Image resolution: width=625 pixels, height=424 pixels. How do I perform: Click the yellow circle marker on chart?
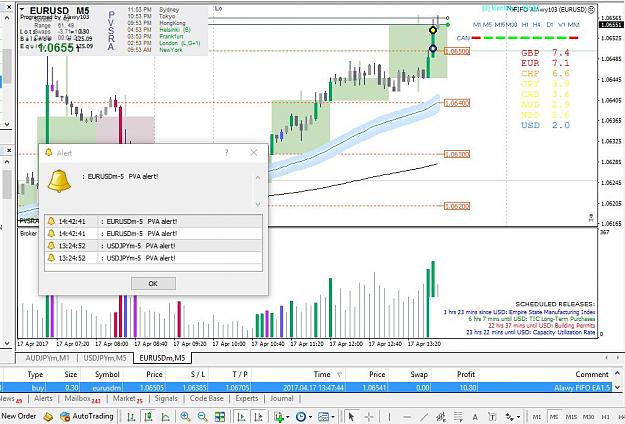pyautogui.click(x=433, y=30)
